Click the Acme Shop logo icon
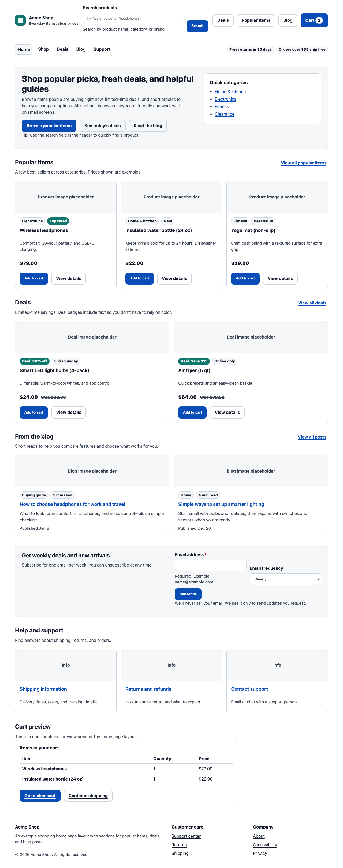 coord(20,21)
